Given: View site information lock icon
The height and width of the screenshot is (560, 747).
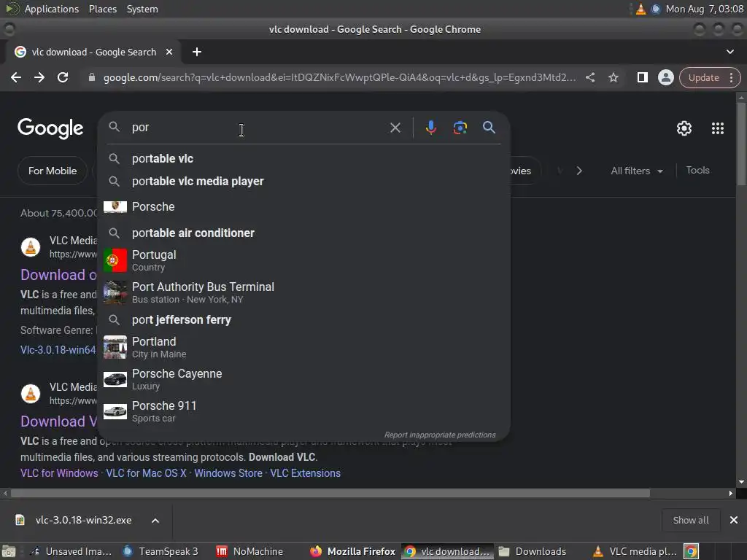Looking at the screenshot, I should (x=91, y=77).
